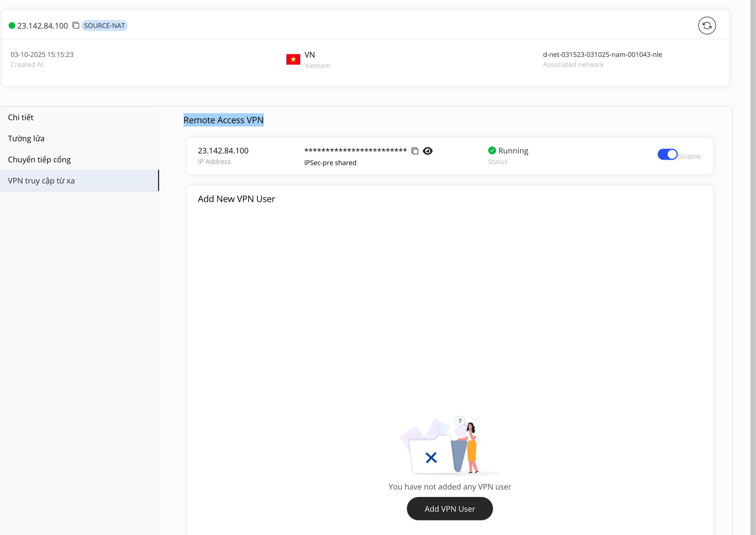This screenshot has height=535, width=756.
Task: Copy the IPSec pre-shared key
Action: coord(415,151)
